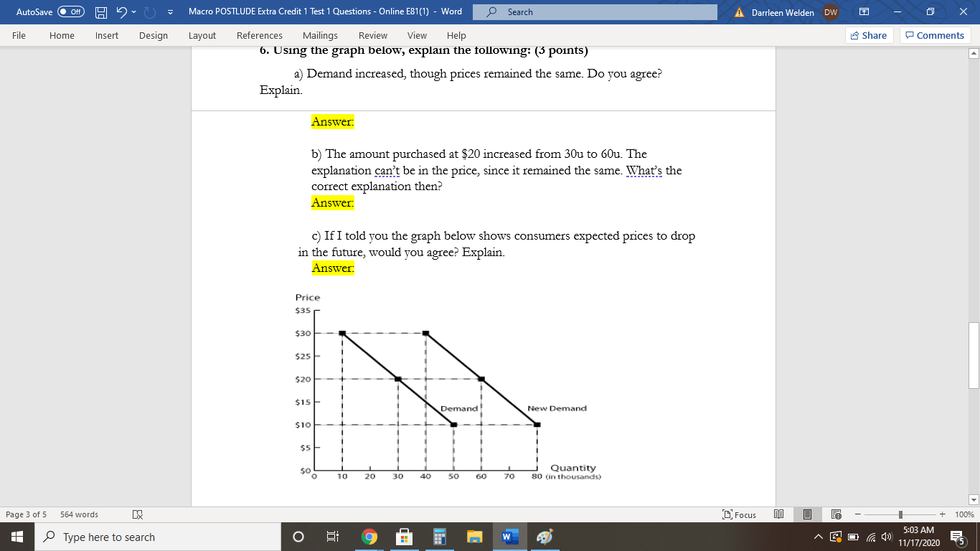980x551 pixels.
Task: Open the Mailings ribbon tab
Action: (x=320, y=34)
